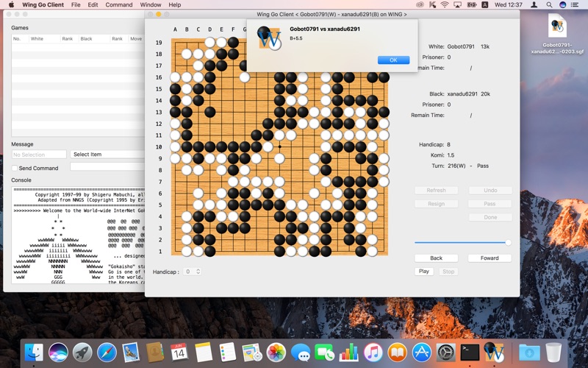Open Reminders from the dock

228,353
